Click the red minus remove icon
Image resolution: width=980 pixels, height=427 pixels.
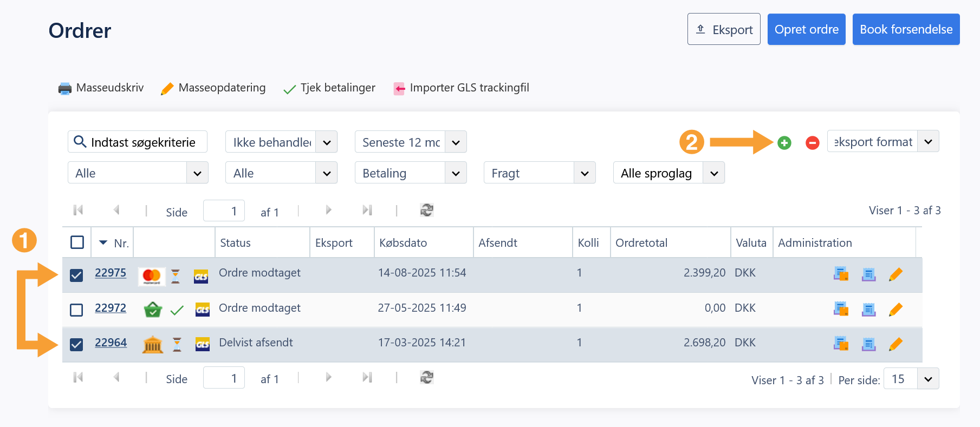click(812, 143)
